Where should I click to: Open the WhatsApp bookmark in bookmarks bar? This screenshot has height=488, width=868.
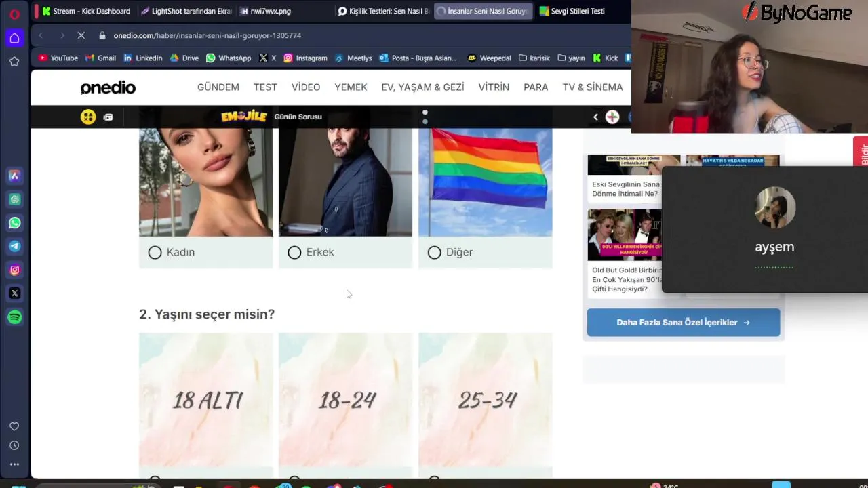tap(229, 58)
